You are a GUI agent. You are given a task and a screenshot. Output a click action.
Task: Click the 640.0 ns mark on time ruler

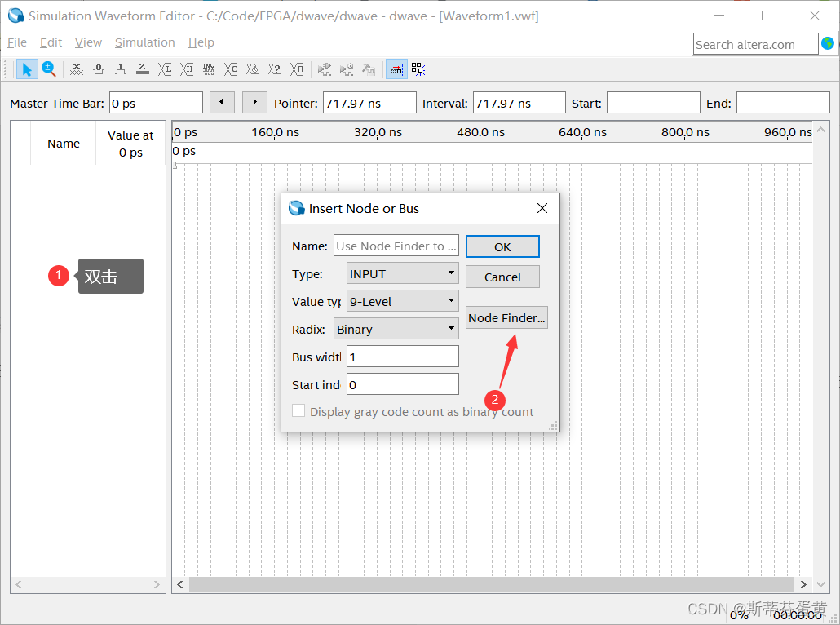coord(582,132)
